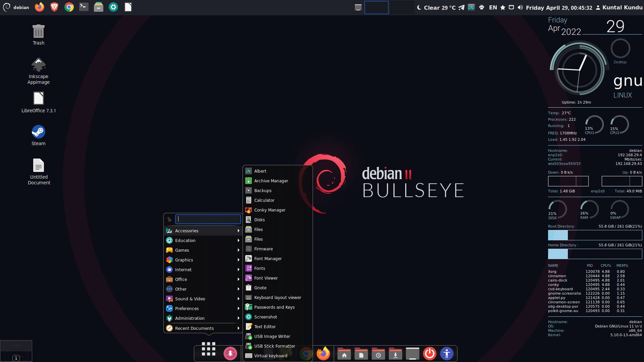This screenshot has height=362, width=644.
Task: Click the blank document launcher in top panel
Action: coord(128,7)
